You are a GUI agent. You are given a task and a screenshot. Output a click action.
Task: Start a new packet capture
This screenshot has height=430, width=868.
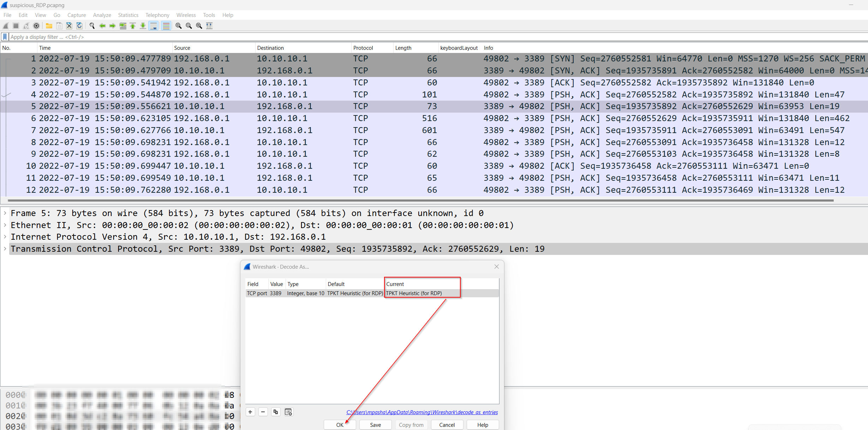pos(5,26)
